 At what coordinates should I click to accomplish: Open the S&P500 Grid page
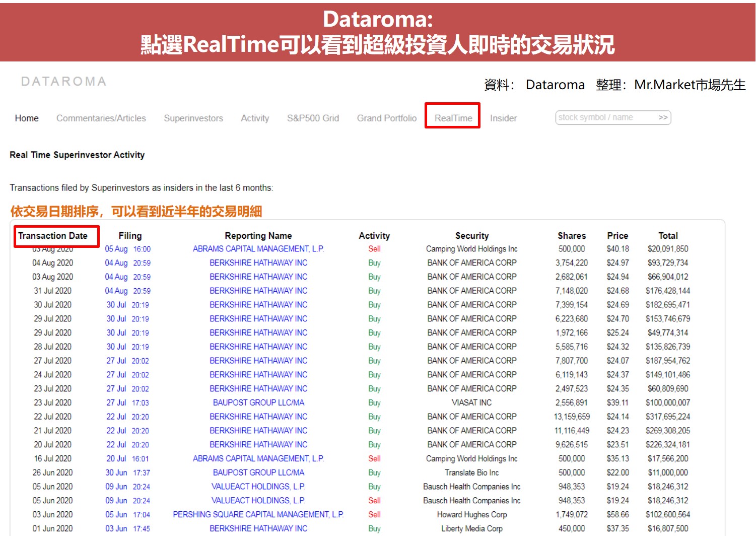[x=313, y=118]
